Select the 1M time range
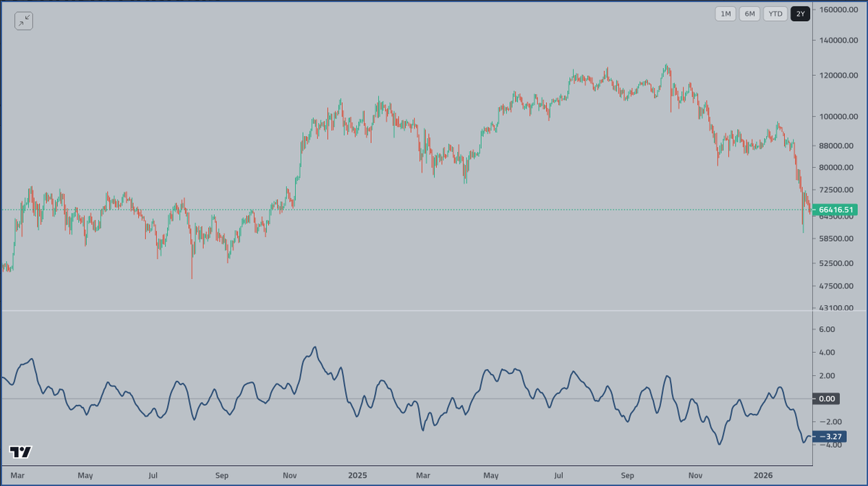The height and width of the screenshot is (486, 868). tap(726, 14)
